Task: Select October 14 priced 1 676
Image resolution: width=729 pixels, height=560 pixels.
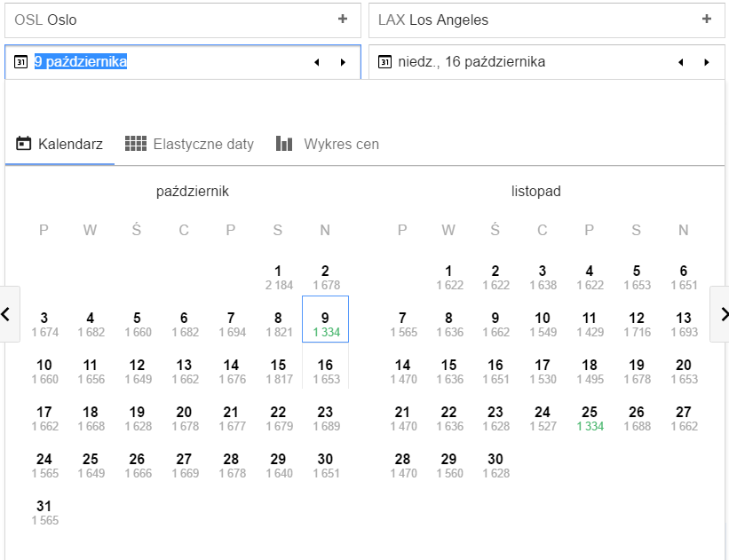Action: [232, 371]
